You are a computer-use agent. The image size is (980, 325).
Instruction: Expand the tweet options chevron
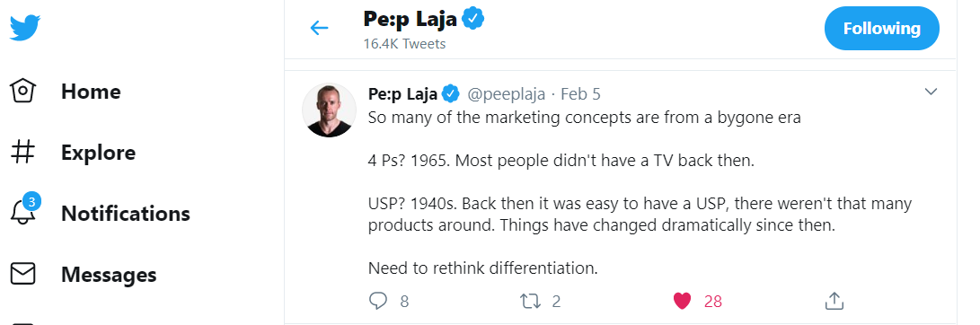point(931,92)
